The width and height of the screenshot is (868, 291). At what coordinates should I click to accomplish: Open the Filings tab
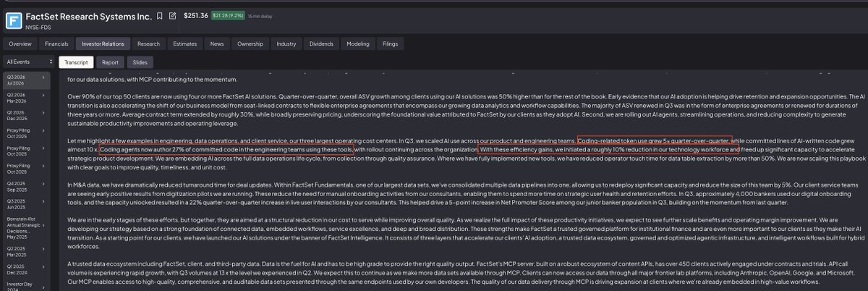(390, 44)
